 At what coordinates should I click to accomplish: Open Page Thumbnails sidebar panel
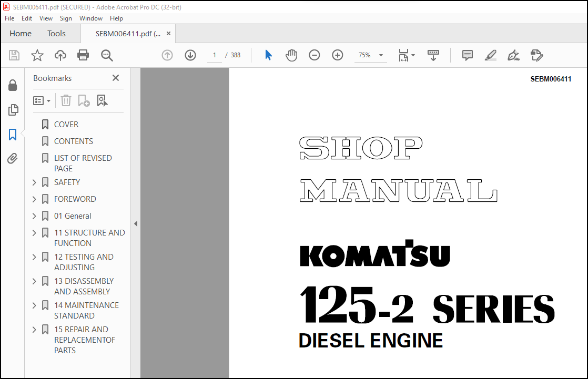(x=13, y=110)
